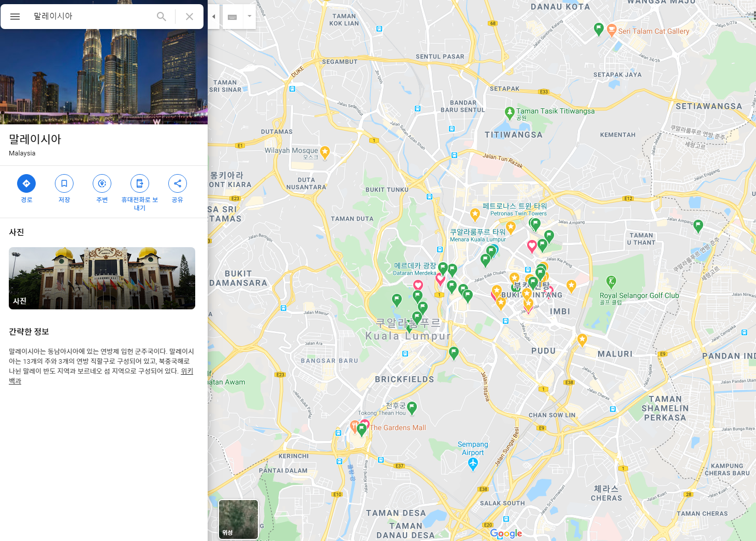Click the 주변 nearby icon
756x541 pixels.
click(102, 183)
